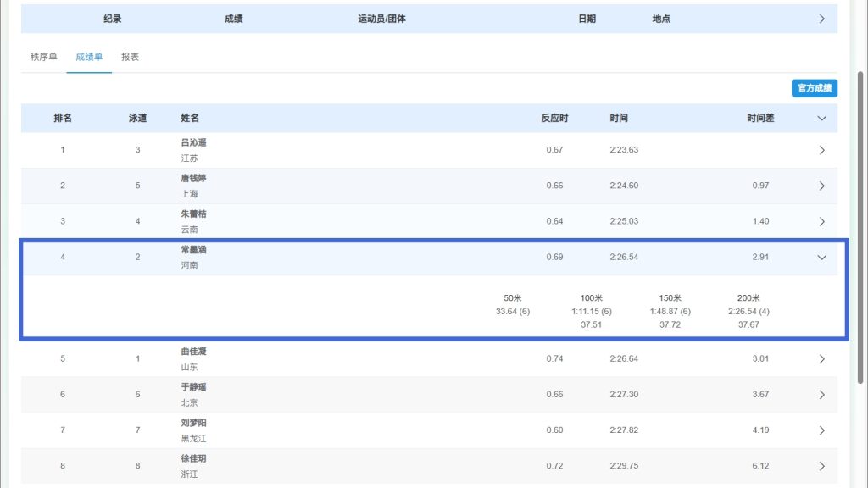This screenshot has height=488, width=868.
Task: Click the athlete name 常墨涵
Action: (193, 250)
